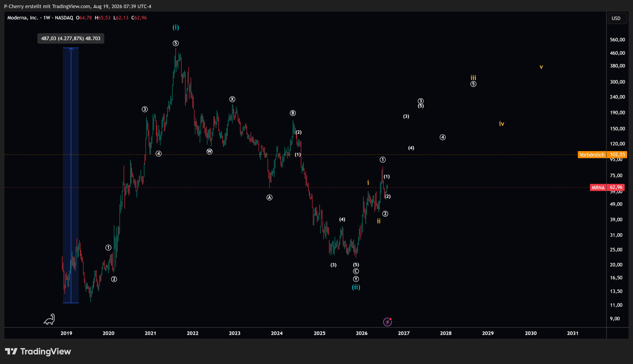Click the 240,00 price scale value
This screenshot has height=364, width=633.
click(x=617, y=97)
